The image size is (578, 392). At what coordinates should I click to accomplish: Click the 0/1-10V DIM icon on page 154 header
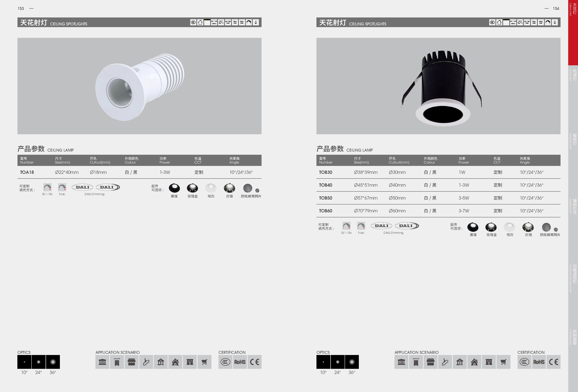pyautogui.click(x=527, y=22)
